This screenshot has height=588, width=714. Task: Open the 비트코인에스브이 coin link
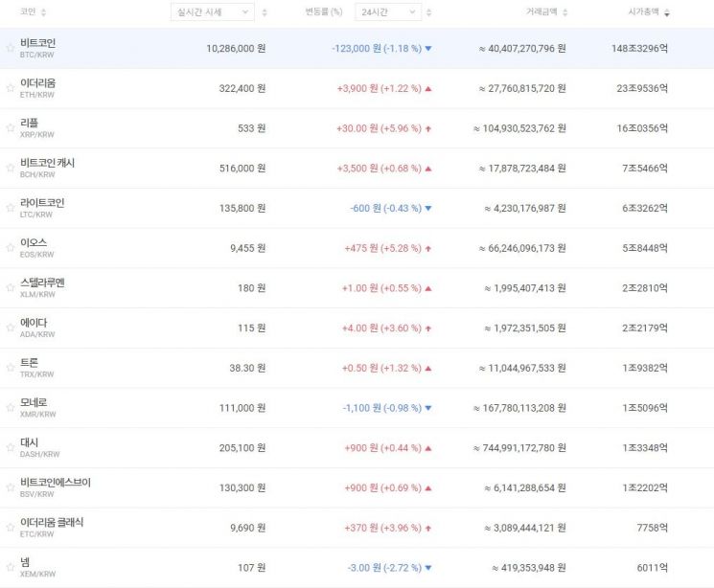(x=56, y=483)
